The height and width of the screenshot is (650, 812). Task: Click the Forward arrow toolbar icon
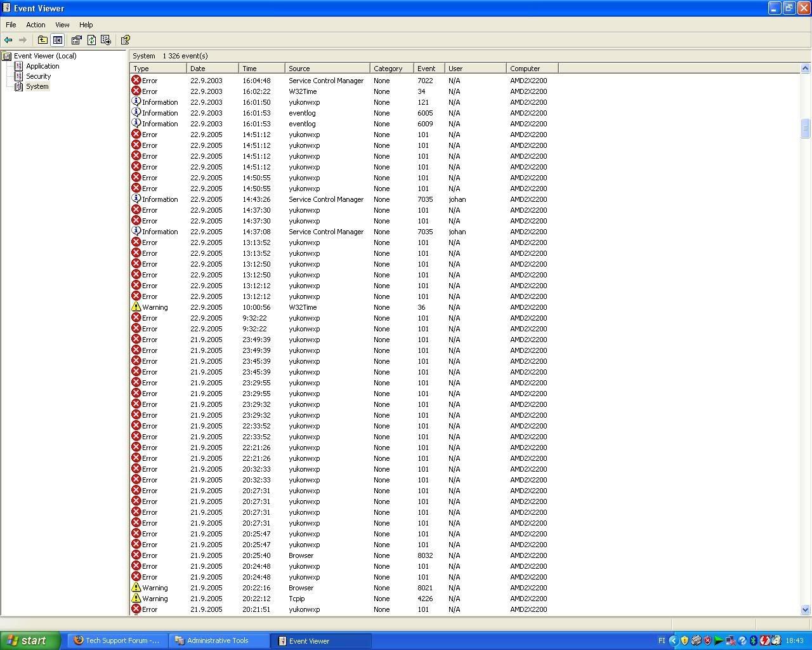pos(23,40)
